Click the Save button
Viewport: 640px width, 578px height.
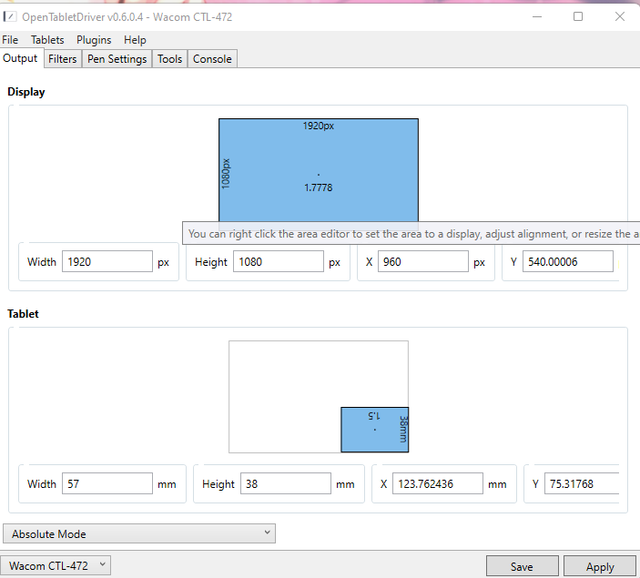(x=522, y=567)
